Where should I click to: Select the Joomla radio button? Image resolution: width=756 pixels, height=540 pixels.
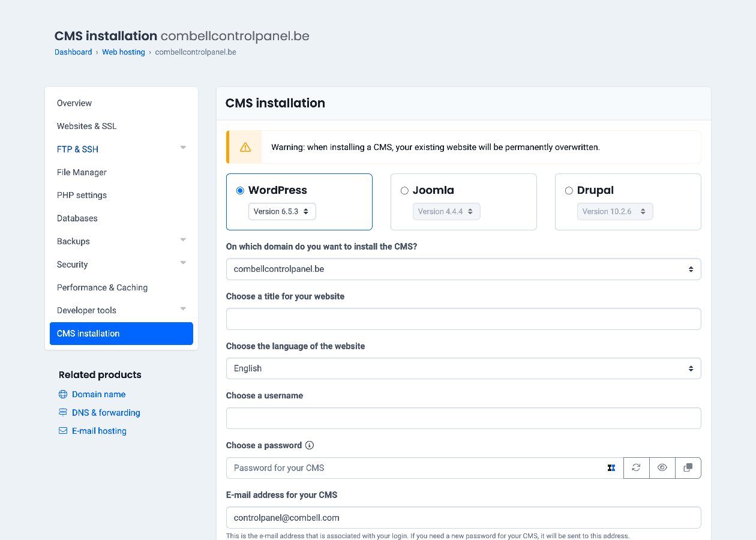(404, 191)
